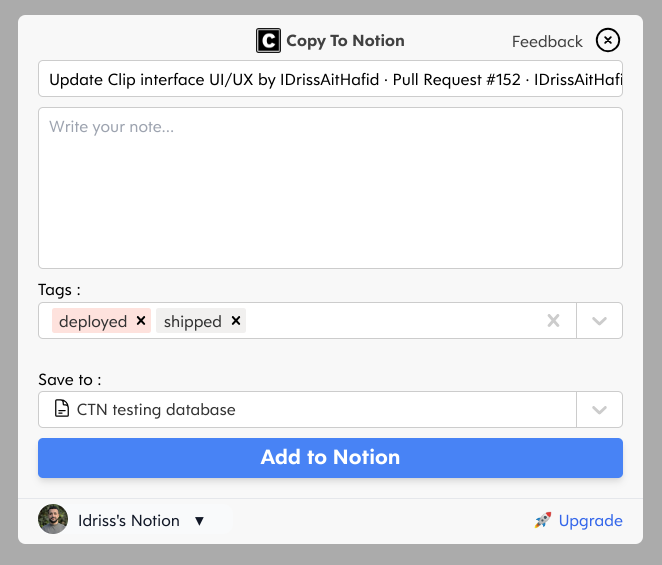Screen dimensions: 662x565
Task: Click the document icon beside CTN testing database
Action: pyautogui.click(x=62, y=408)
